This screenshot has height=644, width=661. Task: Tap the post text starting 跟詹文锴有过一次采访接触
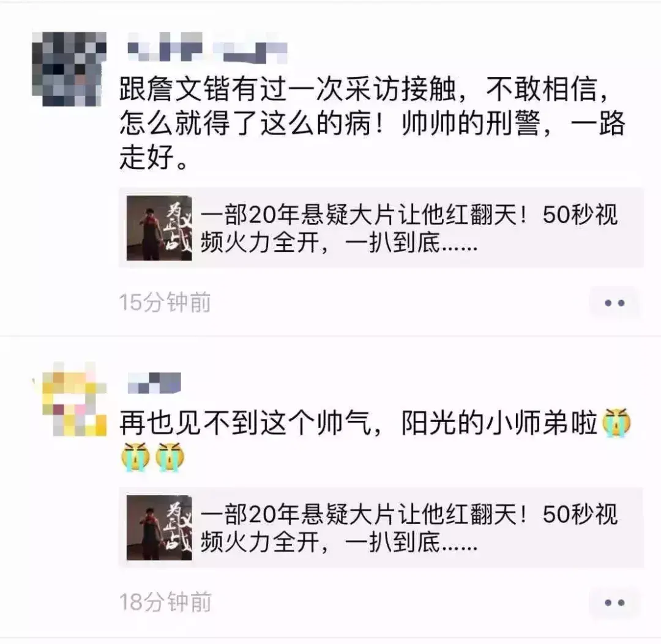click(372, 123)
